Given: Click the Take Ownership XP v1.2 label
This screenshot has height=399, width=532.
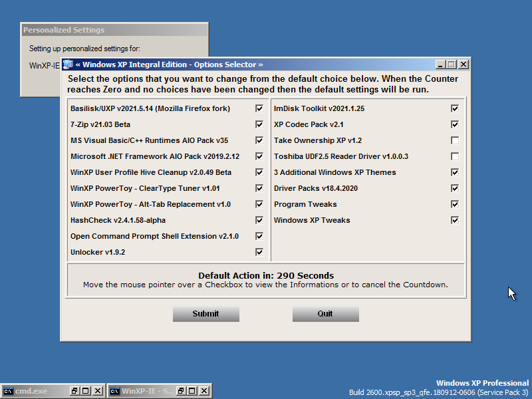Looking at the screenshot, I should coord(318,140).
